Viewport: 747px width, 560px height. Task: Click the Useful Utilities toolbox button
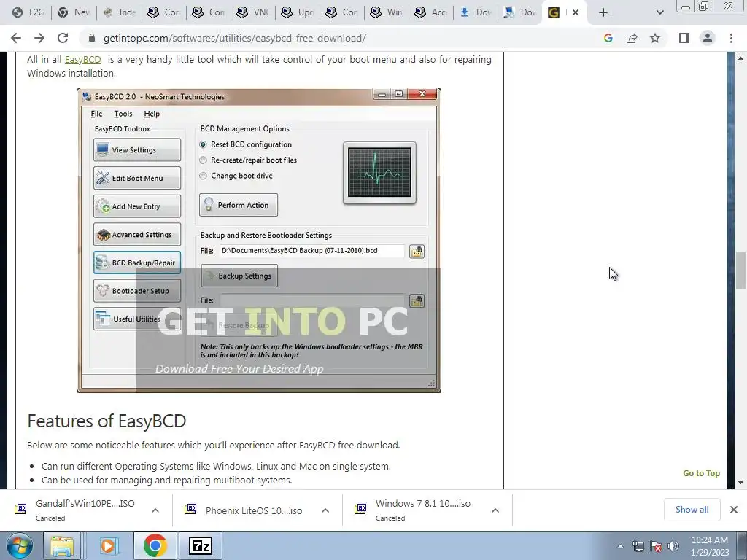click(137, 319)
